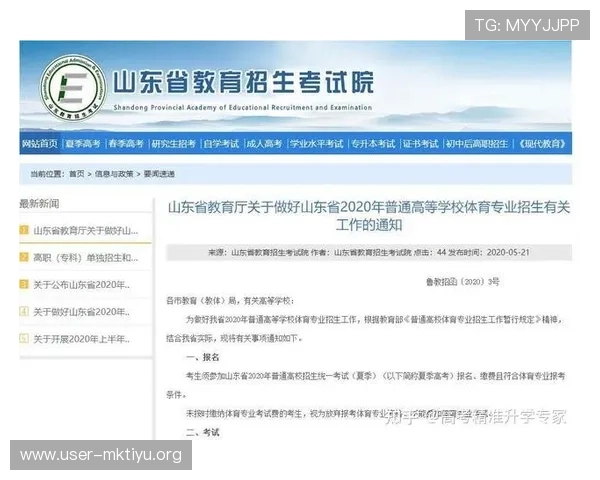Open the 《现代教育》 nav link
Screen dimensions: 600x480
click(541, 144)
